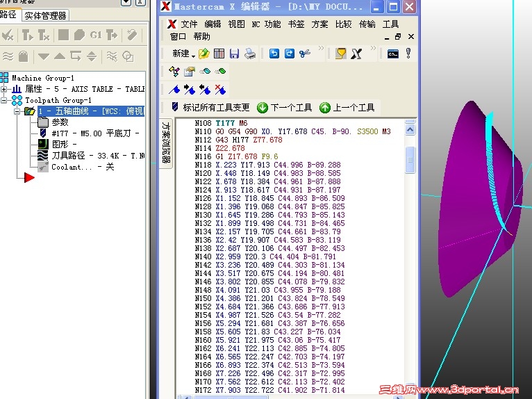Click code line N110 G0 G54 G90
Image resolution: width=532 pixels, height=399 pixels.
[x=293, y=131]
